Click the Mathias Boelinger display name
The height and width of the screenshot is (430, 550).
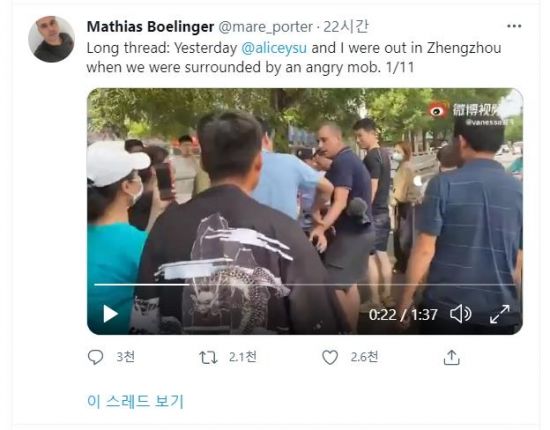pos(150,27)
